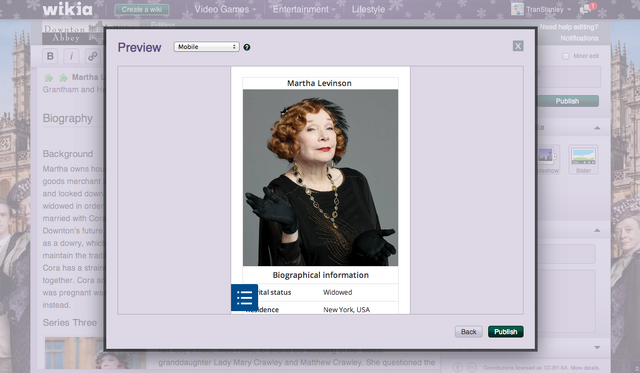
Task: Click the TranStanley avatar image
Action: (517, 9)
